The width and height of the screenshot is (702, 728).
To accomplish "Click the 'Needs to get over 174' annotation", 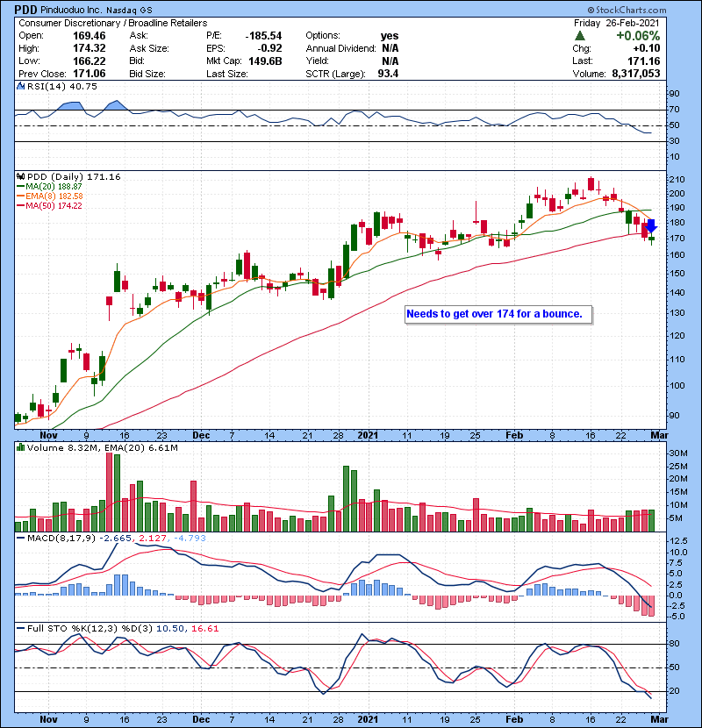I will pyautogui.click(x=498, y=314).
